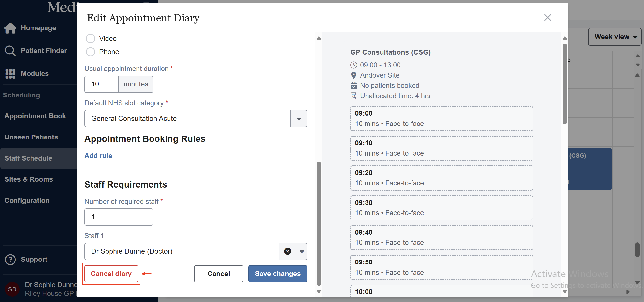The height and width of the screenshot is (302, 644).
Task: Click the calendar icon beside No patients booked
Action: tap(354, 86)
